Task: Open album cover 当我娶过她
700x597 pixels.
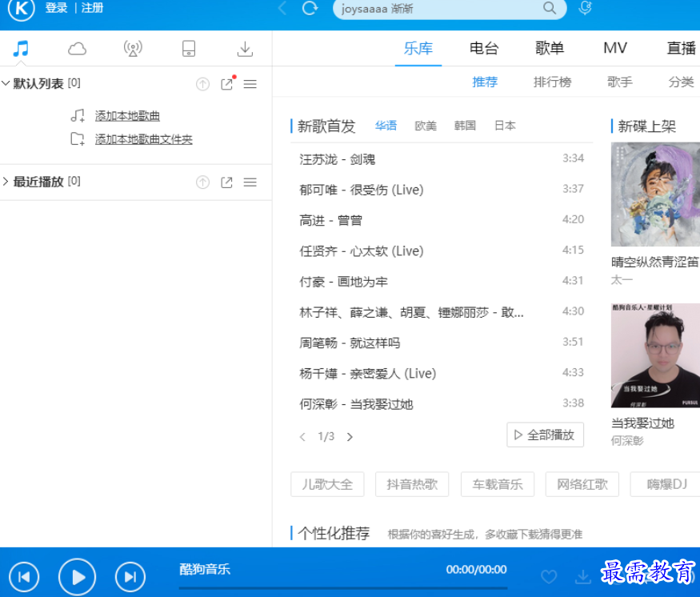Action: (655, 355)
